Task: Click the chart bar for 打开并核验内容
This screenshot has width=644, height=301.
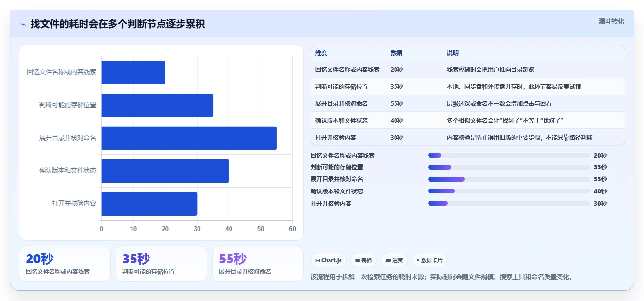Action: (x=149, y=204)
